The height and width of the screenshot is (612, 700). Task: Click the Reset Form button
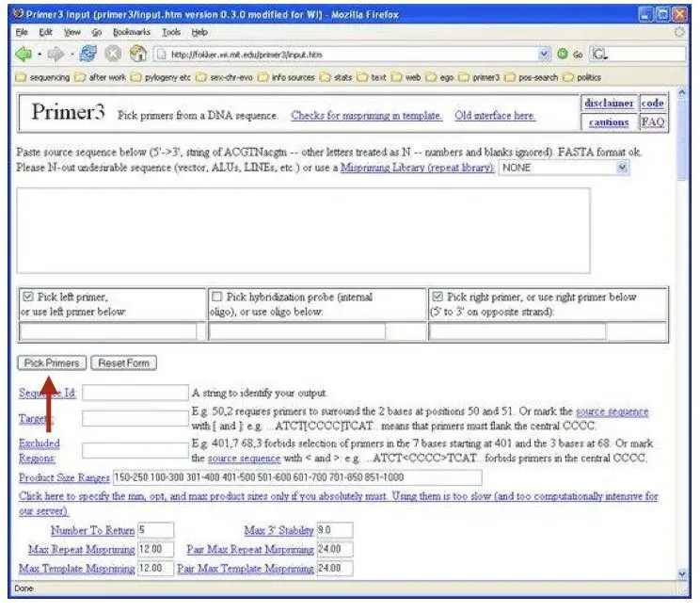(123, 362)
